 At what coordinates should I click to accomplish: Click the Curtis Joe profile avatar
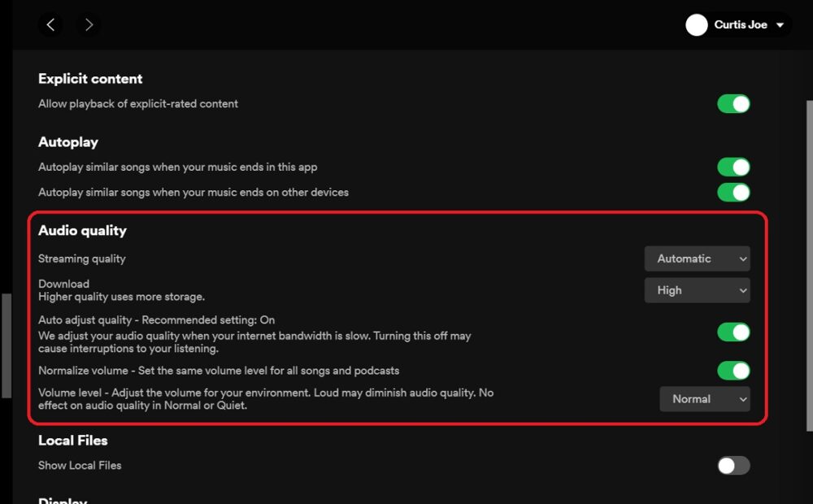697,24
